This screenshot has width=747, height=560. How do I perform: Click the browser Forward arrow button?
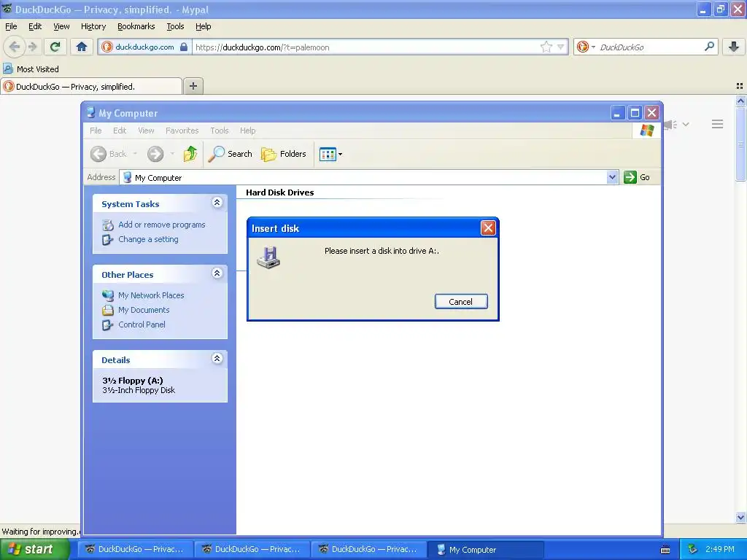click(x=32, y=47)
